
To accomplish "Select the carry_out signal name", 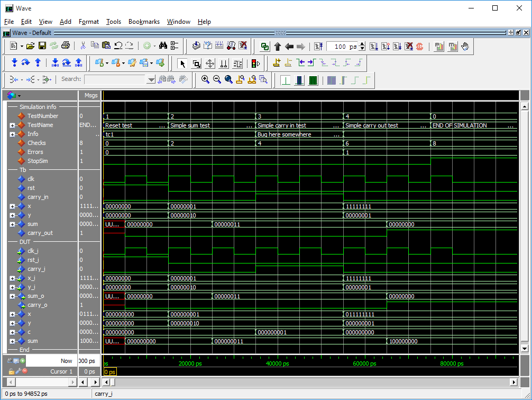I will (x=40, y=233).
